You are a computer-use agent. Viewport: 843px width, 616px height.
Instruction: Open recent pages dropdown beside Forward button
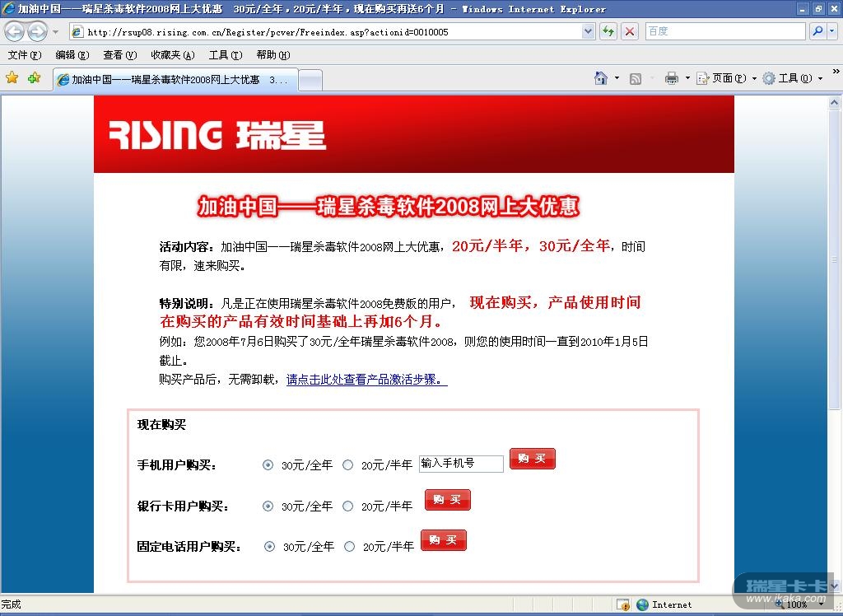pos(55,32)
